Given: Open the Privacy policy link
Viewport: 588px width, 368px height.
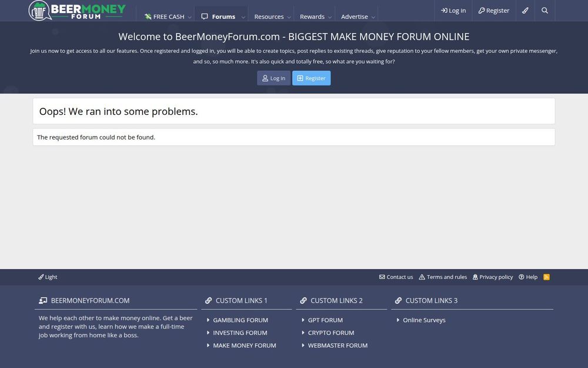Looking at the screenshot, I should coord(493,277).
